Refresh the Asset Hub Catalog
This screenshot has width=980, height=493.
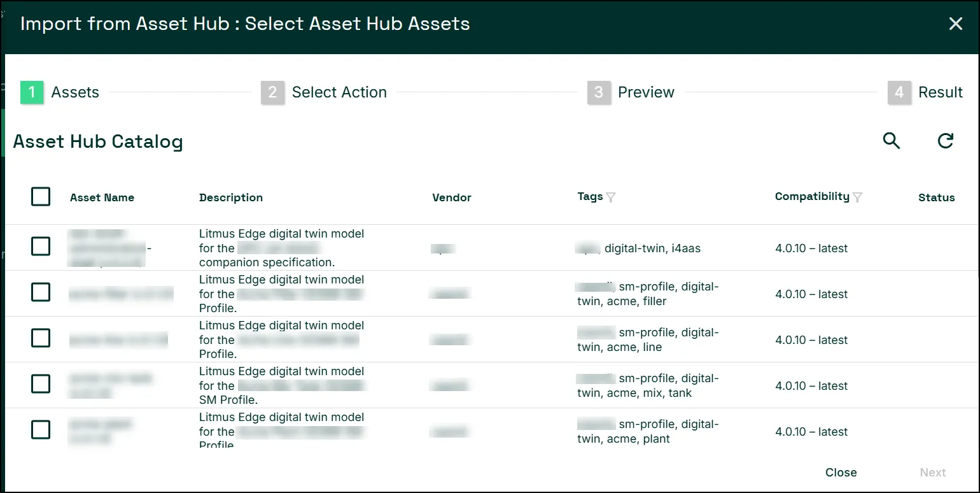pos(946,141)
